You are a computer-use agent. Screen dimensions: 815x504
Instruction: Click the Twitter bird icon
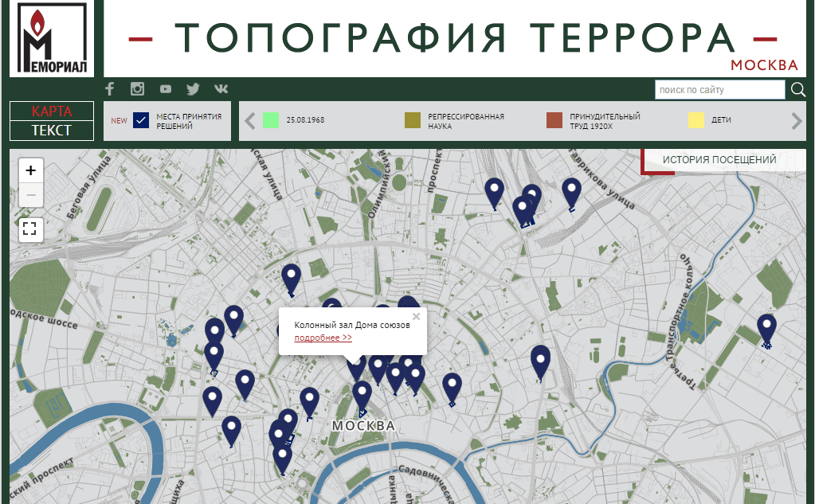click(x=193, y=89)
